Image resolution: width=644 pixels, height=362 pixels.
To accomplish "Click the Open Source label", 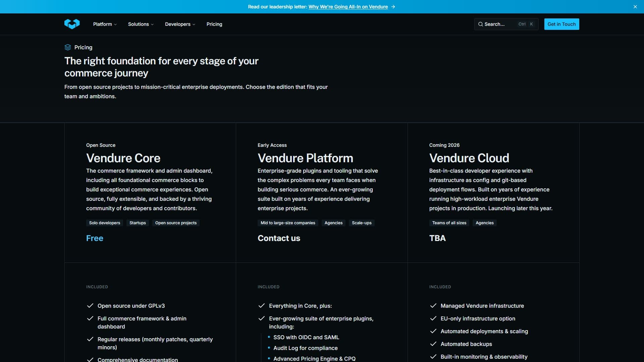I will [101, 145].
